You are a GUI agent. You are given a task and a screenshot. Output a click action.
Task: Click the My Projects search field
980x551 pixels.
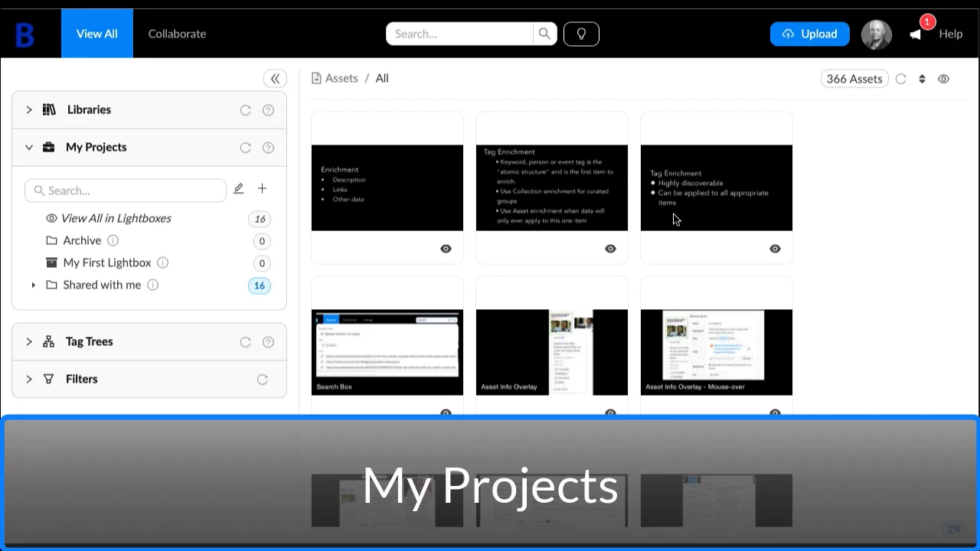pyautogui.click(x=126, y=191)
